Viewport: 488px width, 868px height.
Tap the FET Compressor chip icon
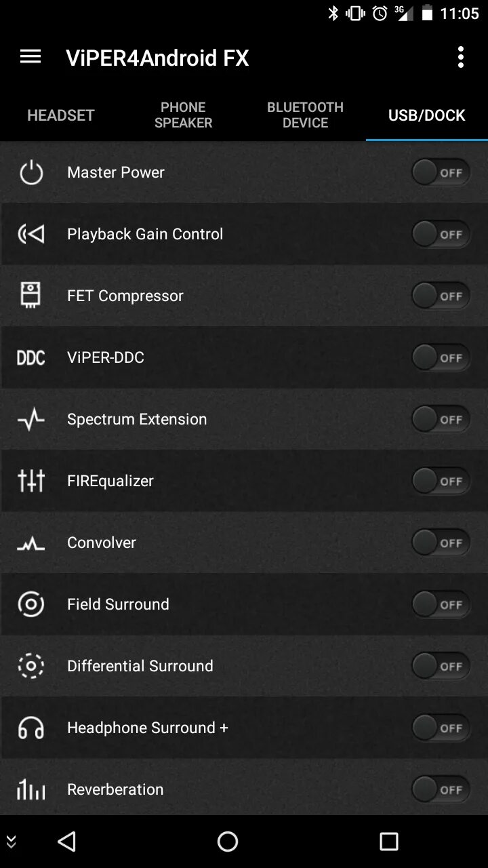click(31, 296)
